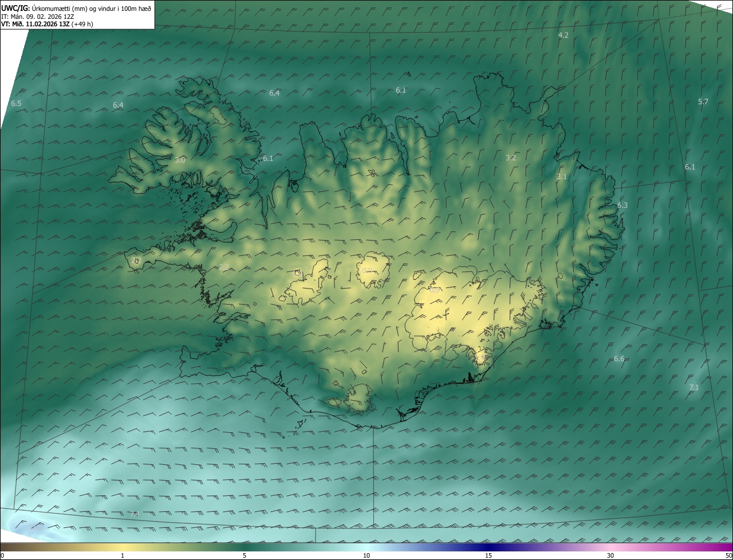Click the 30 tick label on the color scale
The height and width of the screenshot is (560, 733).
610,556
